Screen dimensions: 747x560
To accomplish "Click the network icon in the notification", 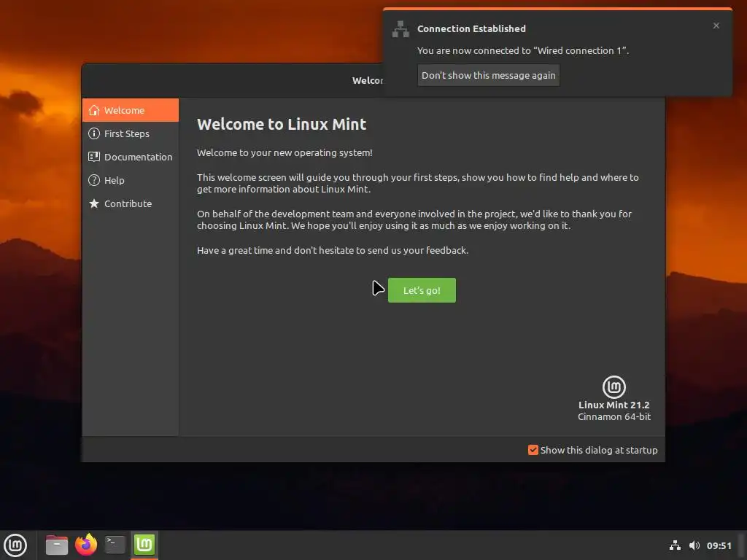I will (400, 29).
